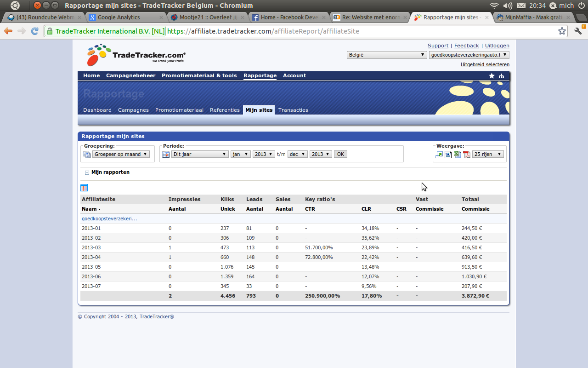
Task: Switch to the Transacties sub-tab
Action: click(293, 110)
